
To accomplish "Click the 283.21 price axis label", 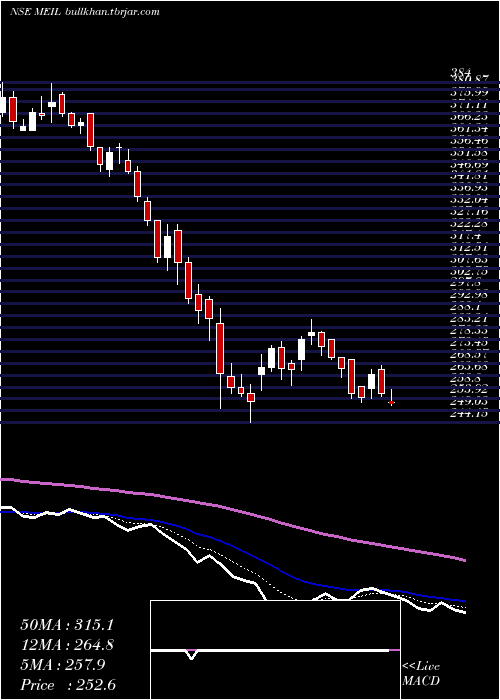I will point(469,321).
